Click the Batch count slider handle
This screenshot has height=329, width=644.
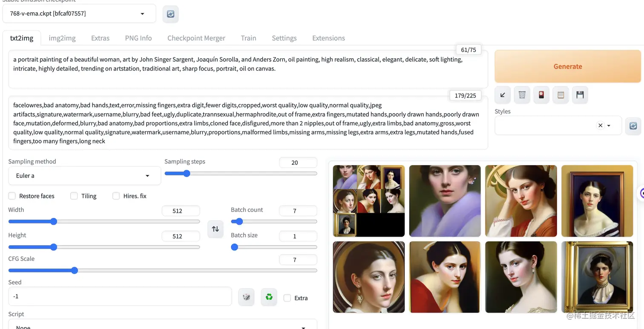pos(239,221)
